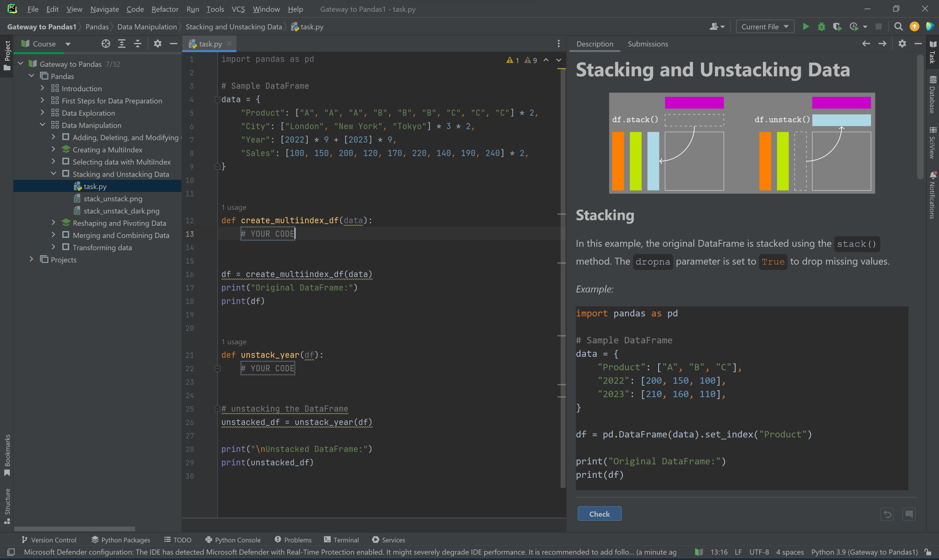Image resolution: width=939 pixels, height=560 pixels.
Task: Open the Problems tool window
Action: [x=293, y=540]
